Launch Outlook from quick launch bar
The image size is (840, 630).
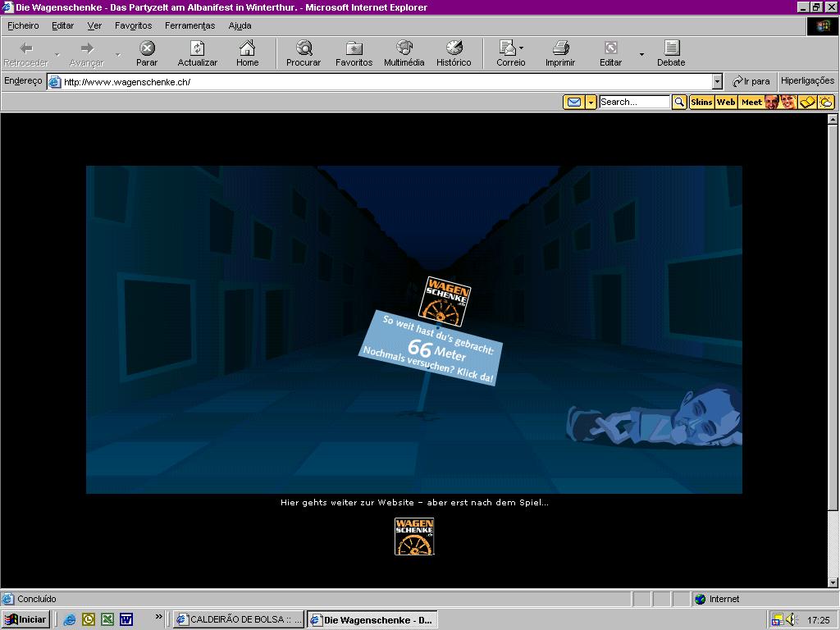click(89, 620)
